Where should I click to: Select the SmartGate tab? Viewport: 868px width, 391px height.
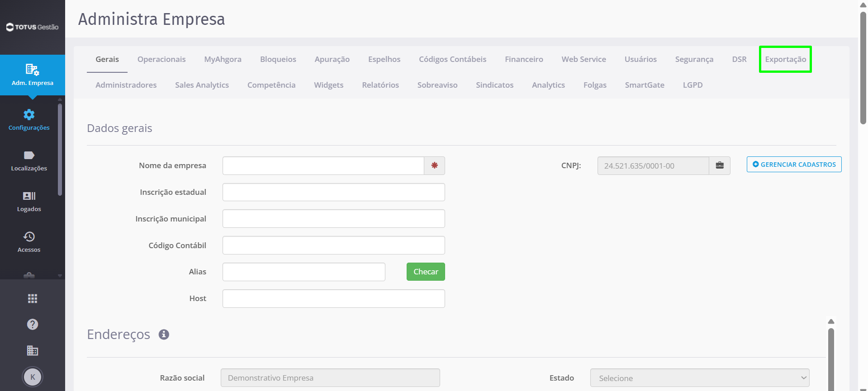(645, 85)
